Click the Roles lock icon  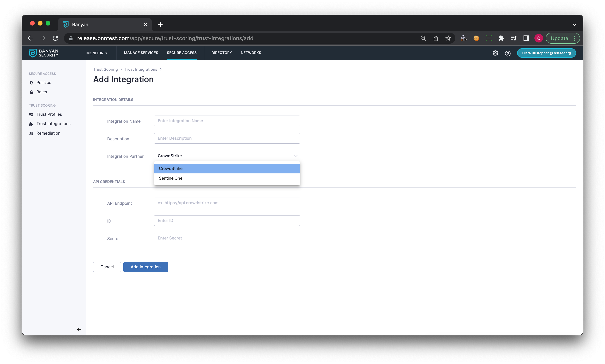[x=31, y=92]
